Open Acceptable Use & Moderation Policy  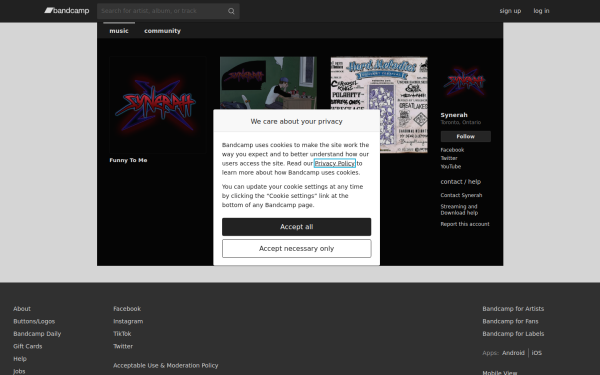pyautogui.click(x=166, y=365)
